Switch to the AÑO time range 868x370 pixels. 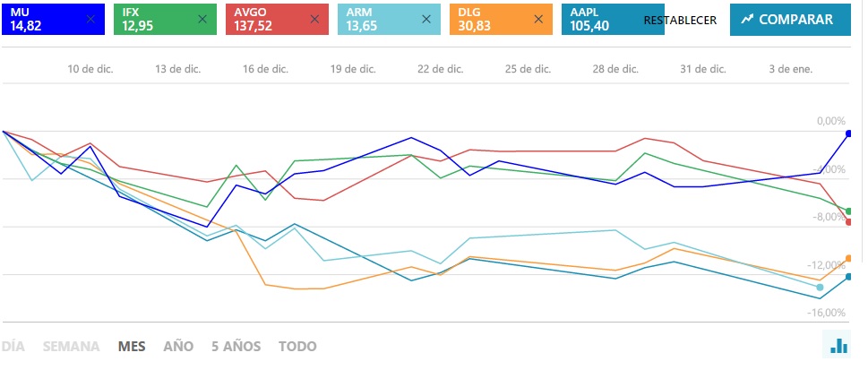178,347
